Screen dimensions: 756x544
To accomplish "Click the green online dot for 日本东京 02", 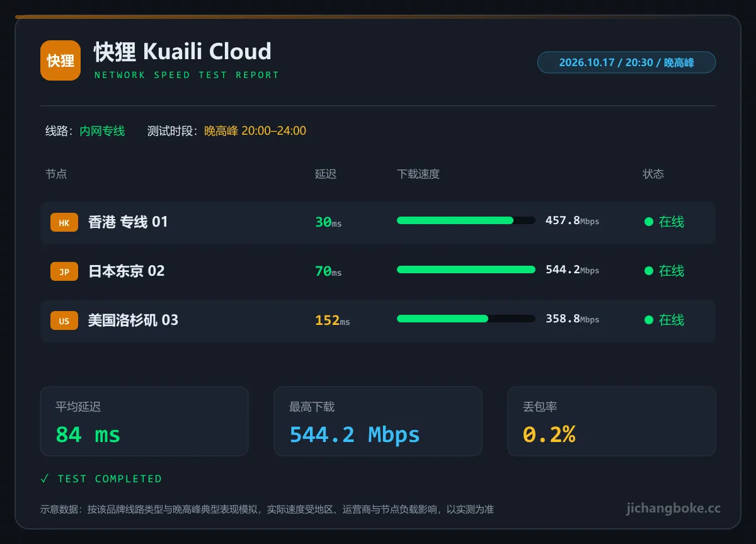I will (648, 271).
